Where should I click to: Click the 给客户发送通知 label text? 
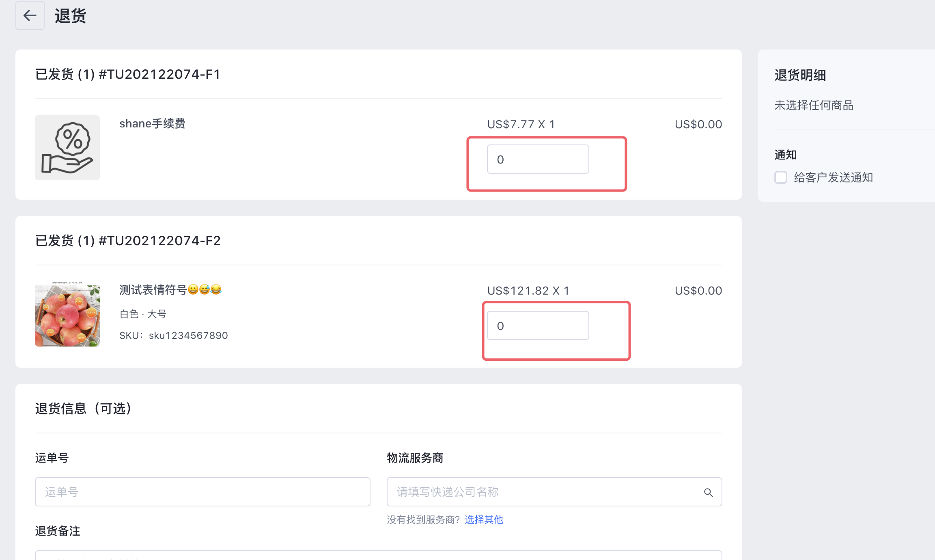(834, 177)
